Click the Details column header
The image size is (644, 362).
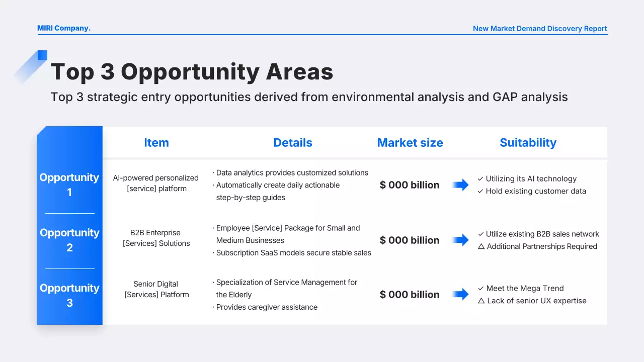pos(293,143)
